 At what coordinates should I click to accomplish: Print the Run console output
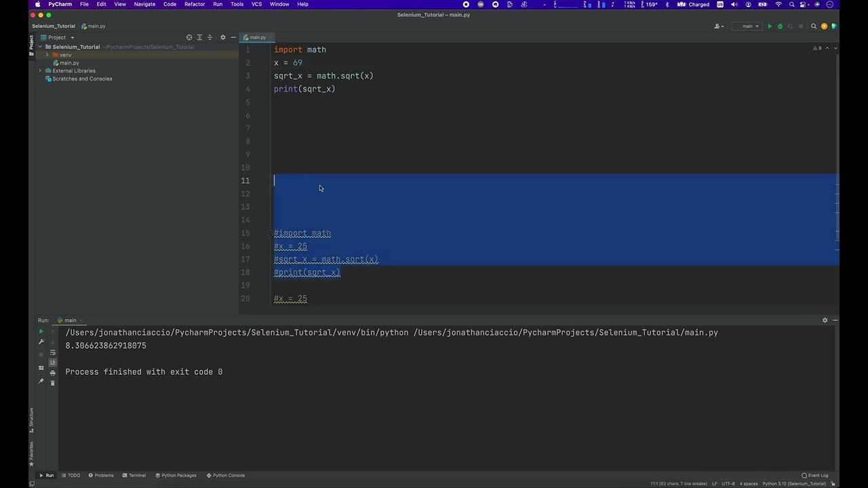click(x=53, y=373)
